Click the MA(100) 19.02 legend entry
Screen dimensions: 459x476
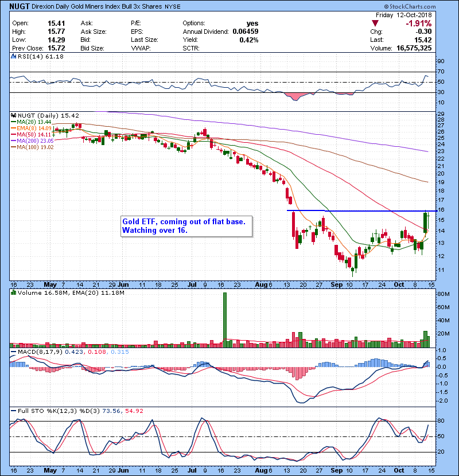coord(33,147)
